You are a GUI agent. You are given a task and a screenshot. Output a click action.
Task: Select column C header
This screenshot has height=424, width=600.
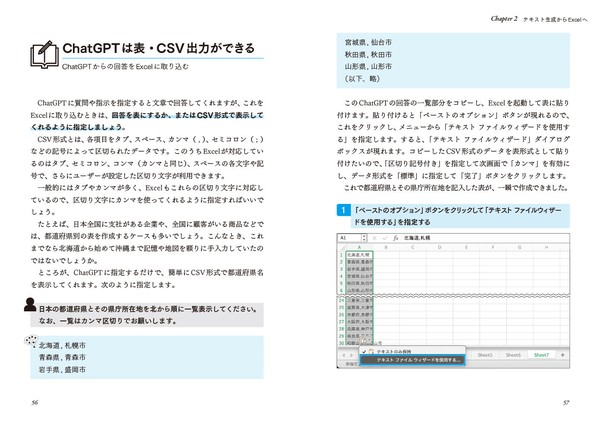(x=412, y=248)
